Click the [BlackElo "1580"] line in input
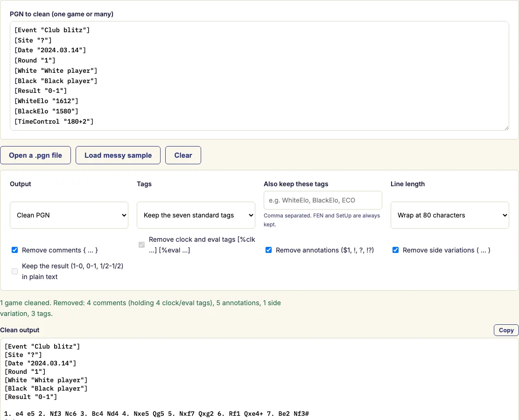Viewport: 519px width, 420px height. (x=46, y=111)
